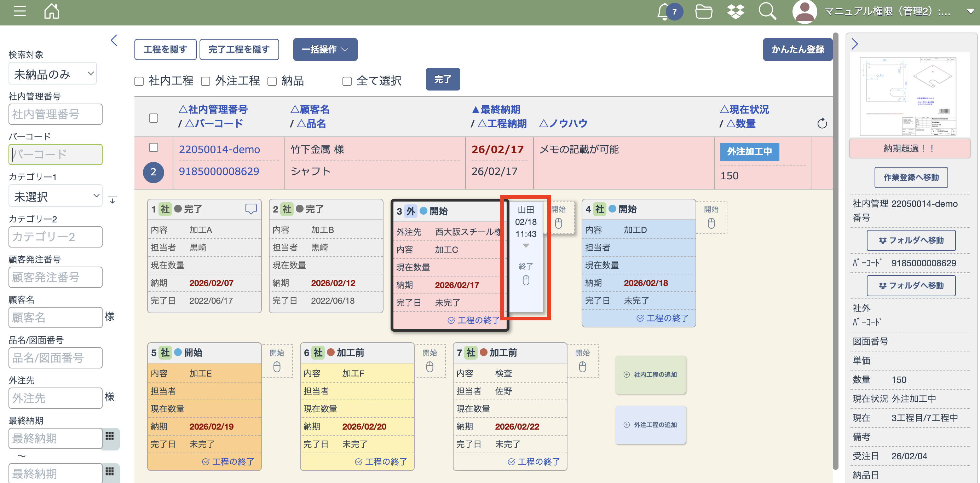Viewport: 980px width, 483px height.
Task: Open the 検索対象 未納品のみ dropdown
Action: pos(53,74)
